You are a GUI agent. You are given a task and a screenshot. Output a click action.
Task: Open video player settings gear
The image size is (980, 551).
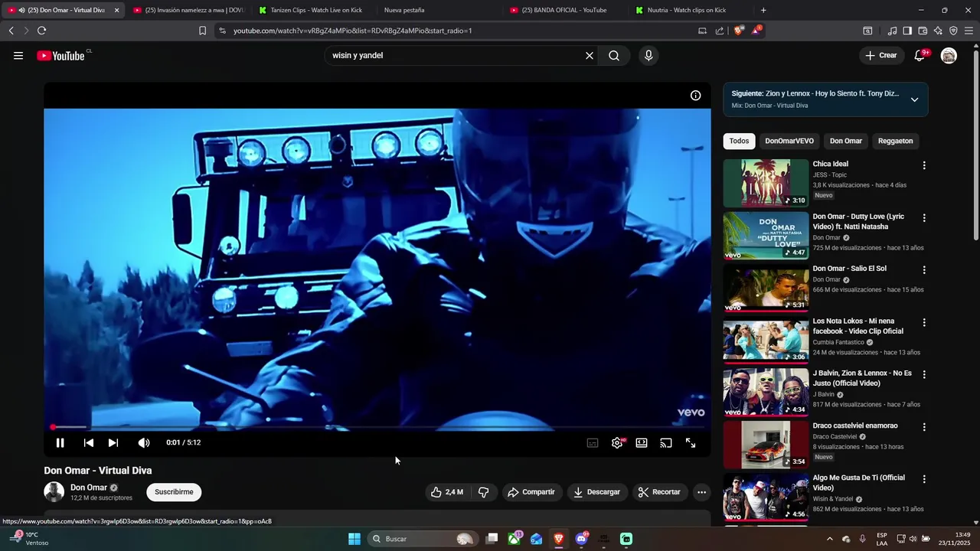point(617,442)
